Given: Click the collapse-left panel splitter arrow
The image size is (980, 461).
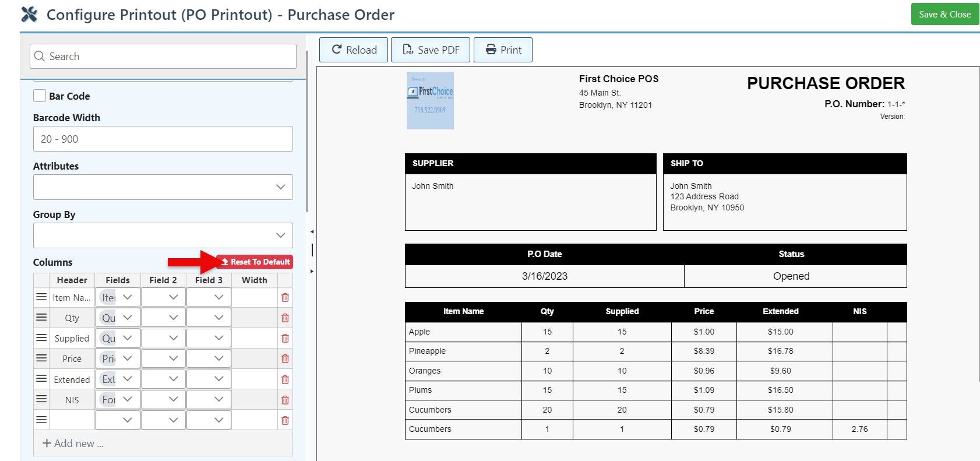Looking at the screenshot, I should [x=312, y=232].
